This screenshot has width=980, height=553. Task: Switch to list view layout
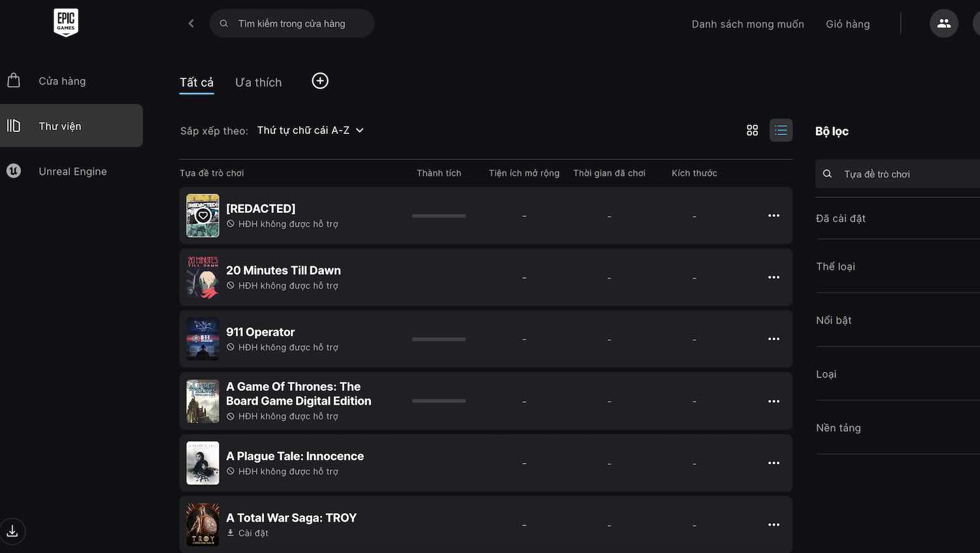[781, 131]
